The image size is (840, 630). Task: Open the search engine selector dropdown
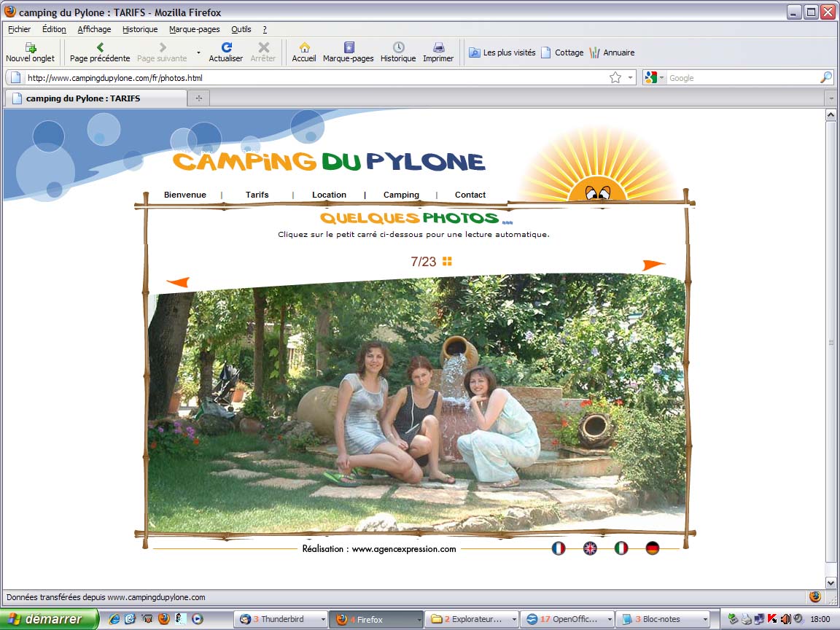pos(655,78)
